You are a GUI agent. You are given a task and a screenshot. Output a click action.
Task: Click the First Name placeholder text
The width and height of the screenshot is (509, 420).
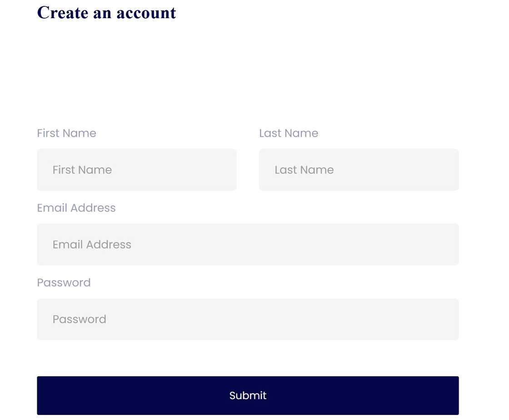[82, 170]
